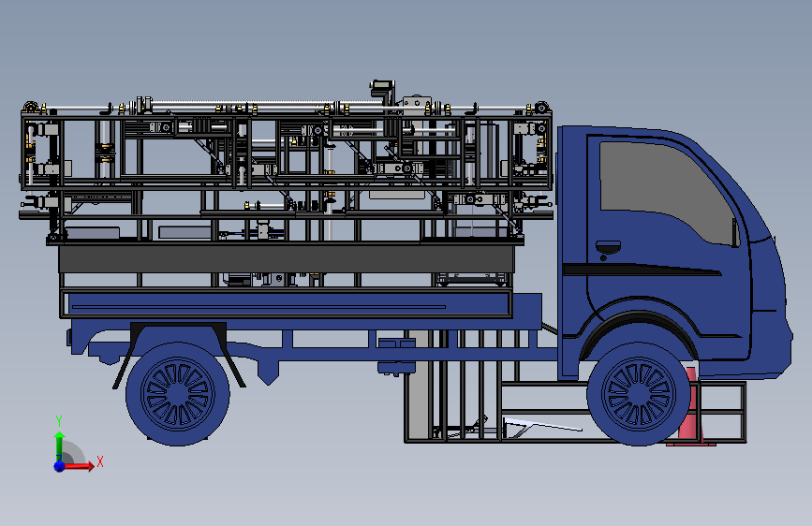Select the dark gray side panel above the truck bed
The height and width of the screenshot is (526, 812).
(x=287, y=260)
